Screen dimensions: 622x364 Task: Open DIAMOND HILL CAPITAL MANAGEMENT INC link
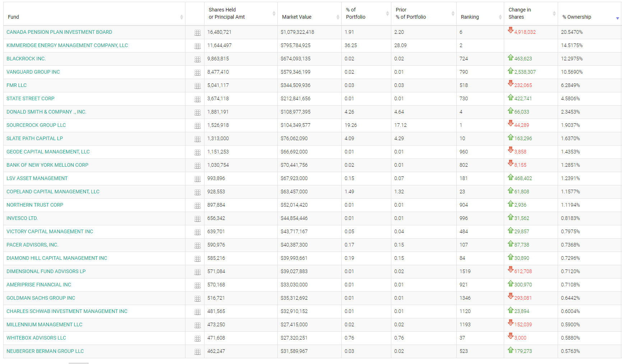(x=57, y=258)
